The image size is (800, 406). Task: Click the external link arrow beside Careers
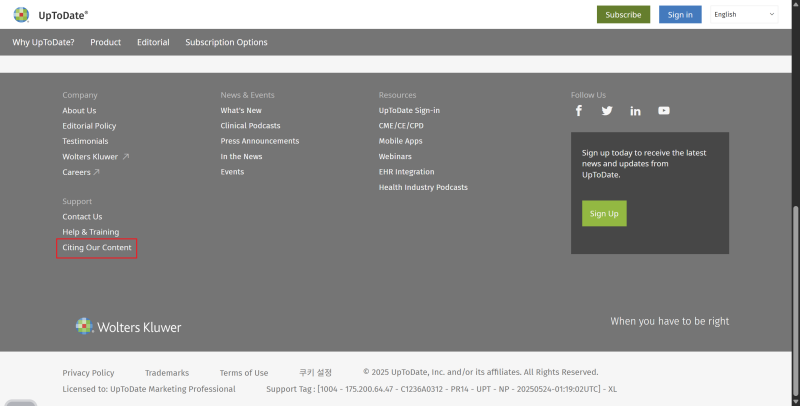point(96,172)
